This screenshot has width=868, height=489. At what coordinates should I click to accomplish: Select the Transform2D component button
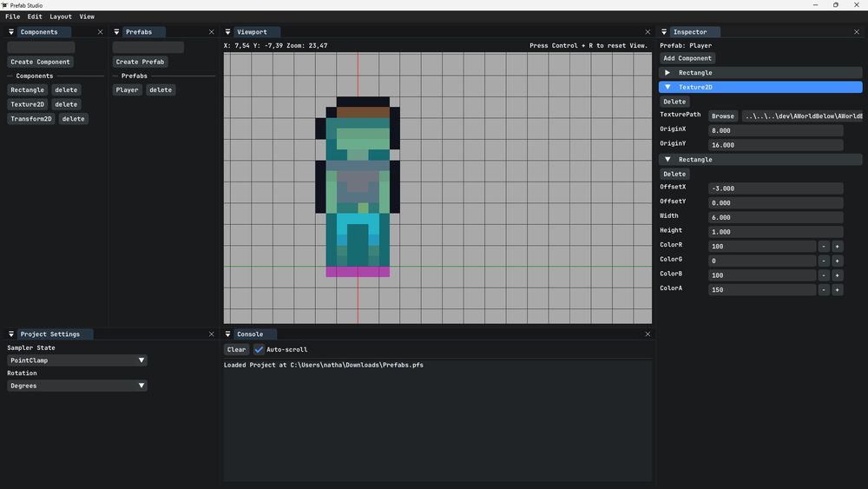[x=31, y=118]
